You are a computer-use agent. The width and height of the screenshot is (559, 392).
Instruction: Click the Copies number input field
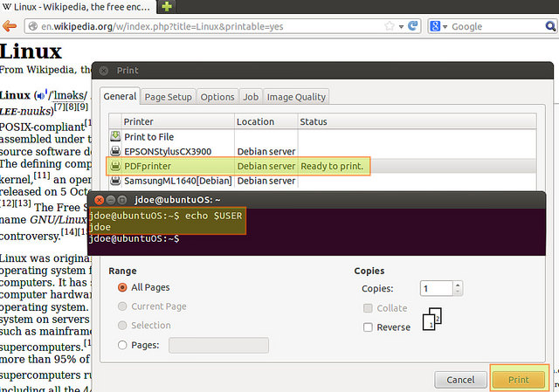point(435,288)
